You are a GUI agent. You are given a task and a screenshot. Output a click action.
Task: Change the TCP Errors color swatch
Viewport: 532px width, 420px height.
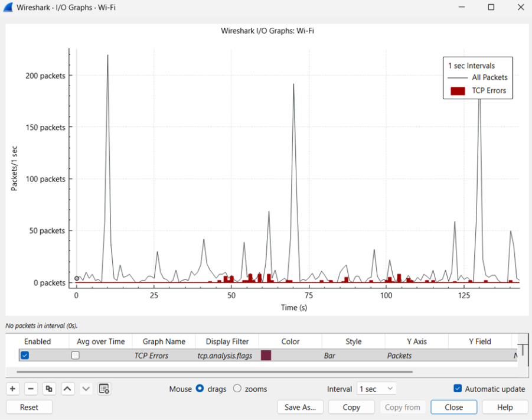pyautogui.click(x=266, y=356)
